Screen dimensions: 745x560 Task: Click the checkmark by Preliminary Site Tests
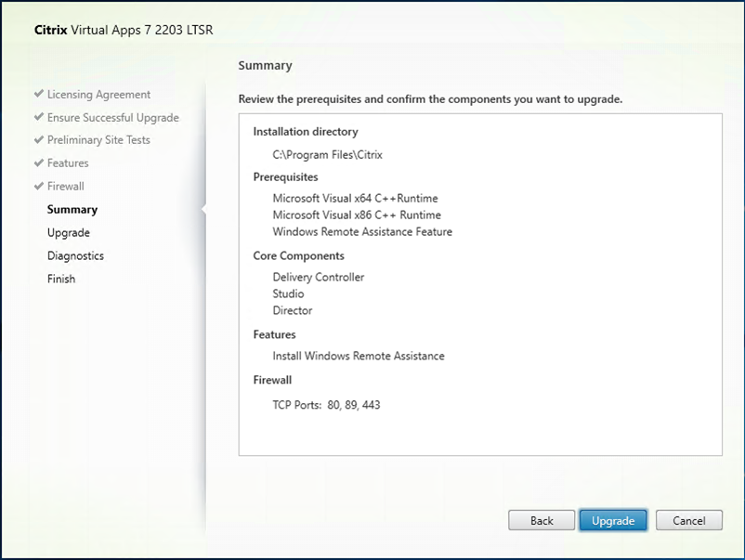pos(38,140)
